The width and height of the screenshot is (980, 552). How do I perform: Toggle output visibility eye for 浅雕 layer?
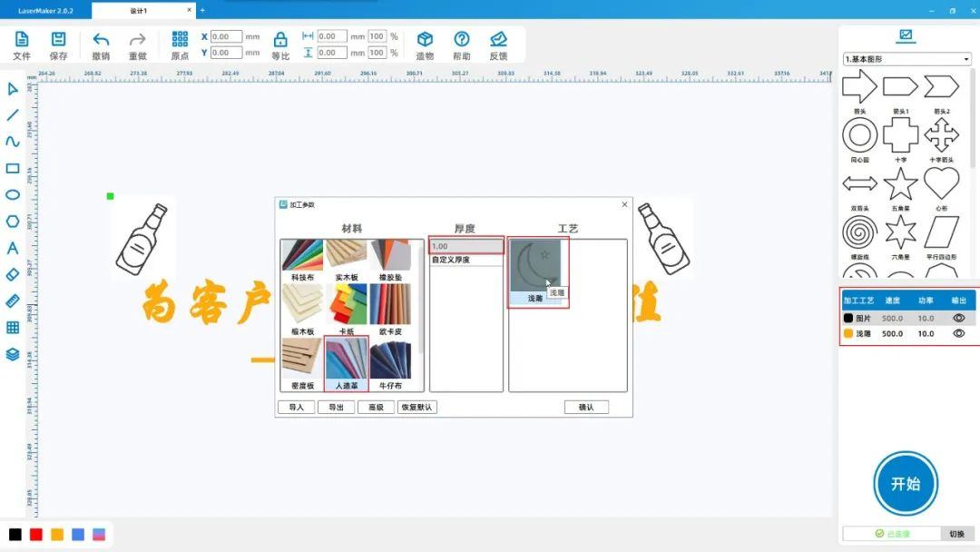958,333
